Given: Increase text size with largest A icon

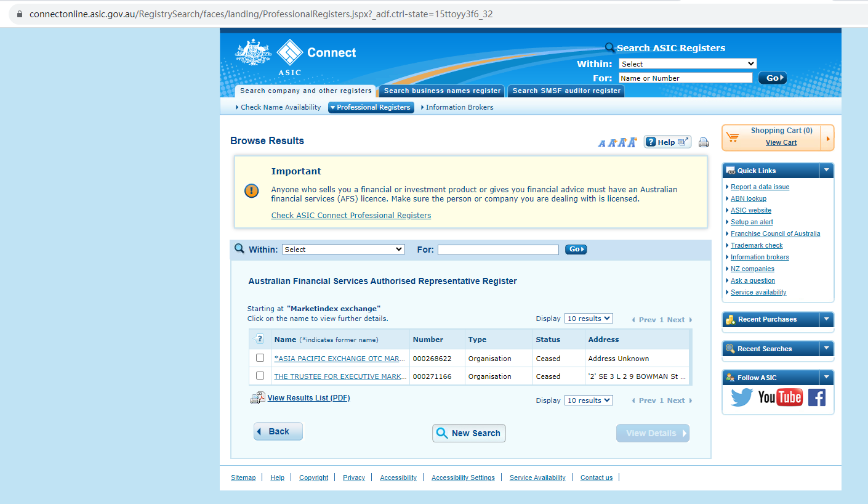Looking at the screenshot, I should 632,142.
